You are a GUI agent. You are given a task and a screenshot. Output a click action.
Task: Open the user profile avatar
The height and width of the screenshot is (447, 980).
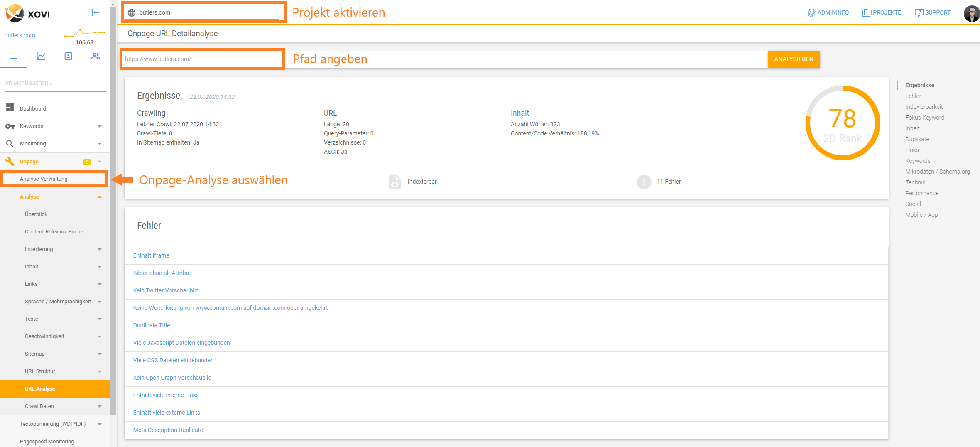point(971,13)
